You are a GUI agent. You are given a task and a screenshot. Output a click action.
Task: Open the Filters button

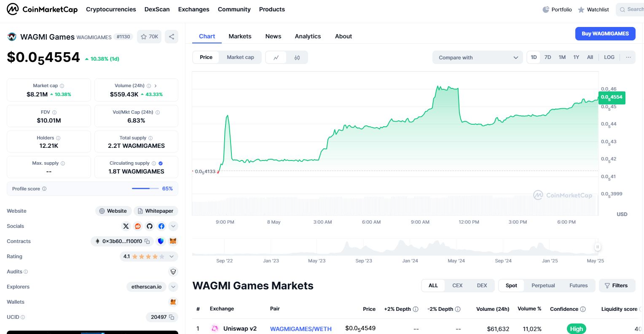pos(616,286)
